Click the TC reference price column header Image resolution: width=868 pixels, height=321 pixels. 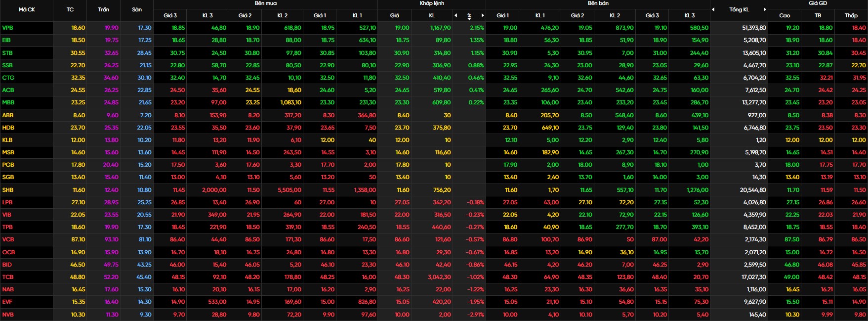[70, 9]
